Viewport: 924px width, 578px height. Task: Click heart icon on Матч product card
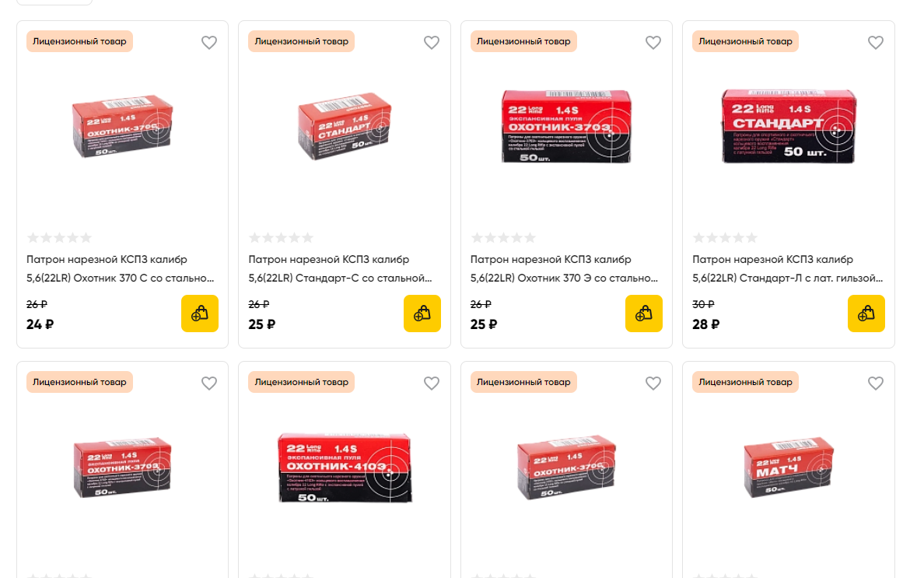pos(876,384)
